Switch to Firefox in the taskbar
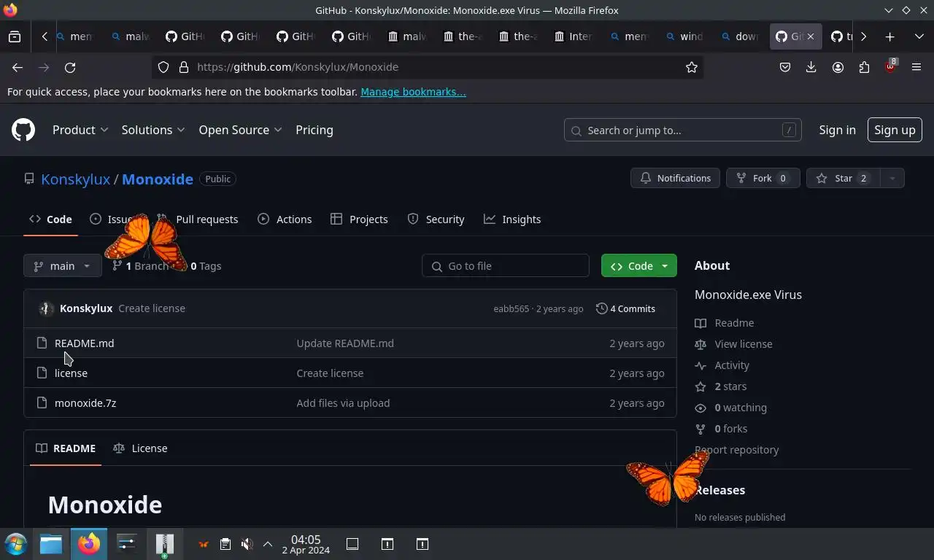The width and height of the screenshot is (934, 560). pos(89,544)
